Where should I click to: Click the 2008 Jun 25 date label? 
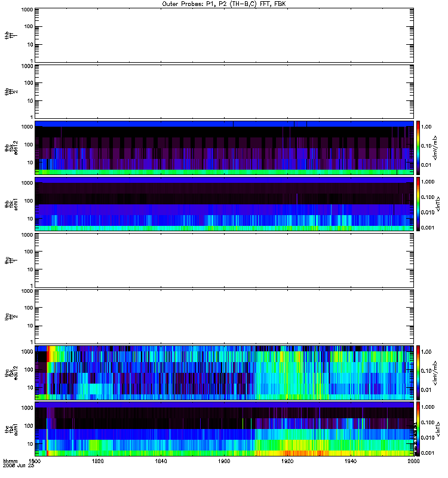point(19,465)
